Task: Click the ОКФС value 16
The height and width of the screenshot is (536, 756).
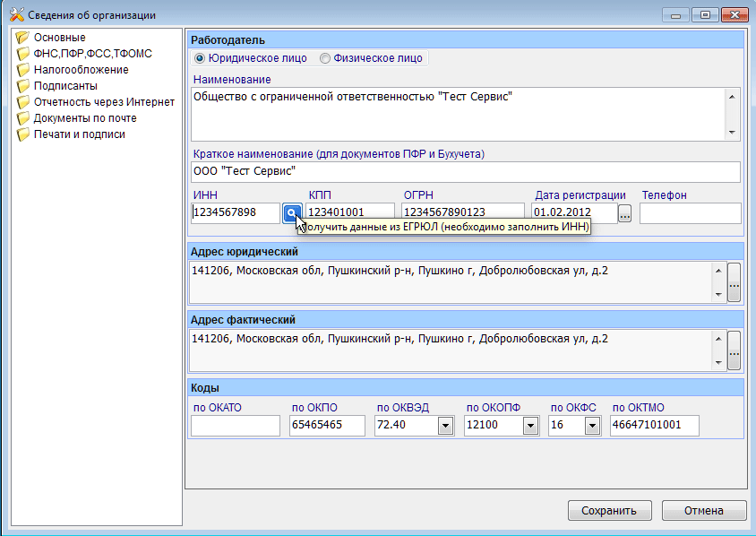Action: coord(557,425)
